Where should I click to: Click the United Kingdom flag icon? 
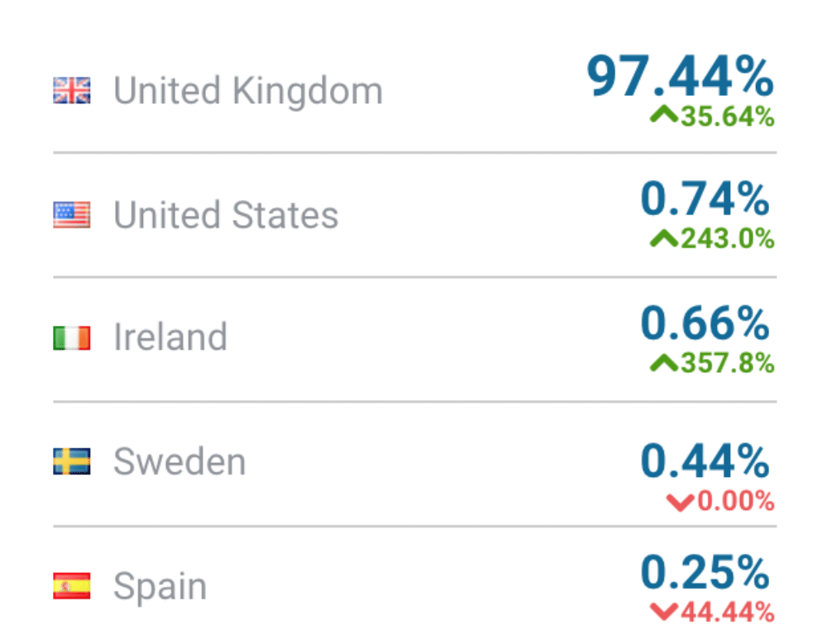[72, 90]
